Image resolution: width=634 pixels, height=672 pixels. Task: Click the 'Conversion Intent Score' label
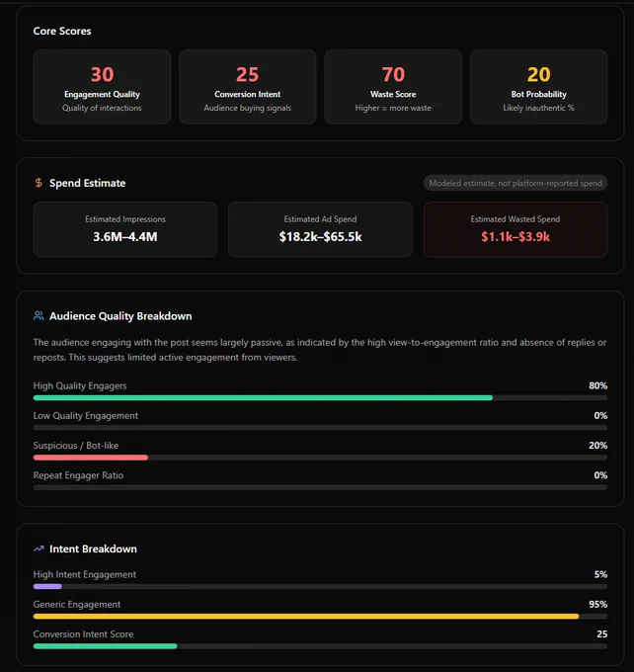pos(84,633)
